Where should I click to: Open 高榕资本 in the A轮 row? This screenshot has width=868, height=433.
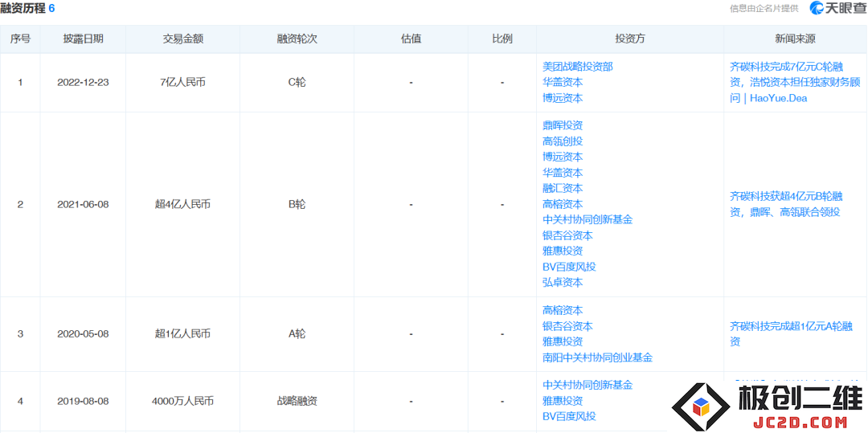click(x=563, y=311)
